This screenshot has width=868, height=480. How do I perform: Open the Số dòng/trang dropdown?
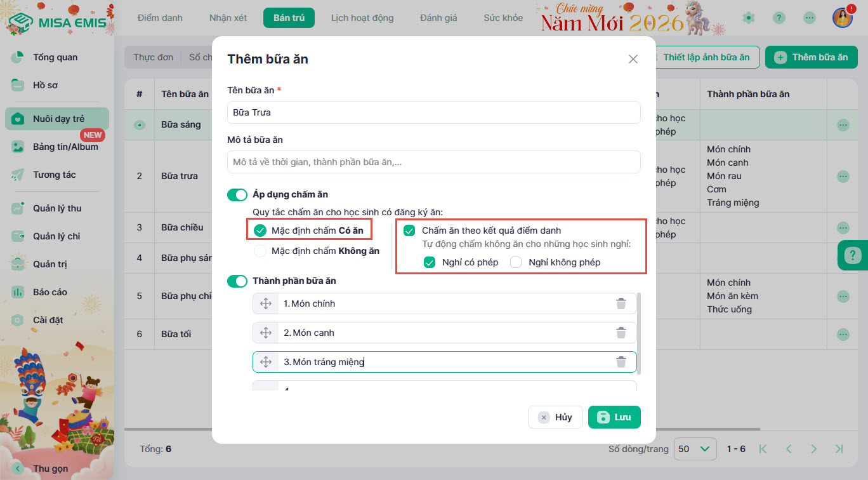pos(695,449)
